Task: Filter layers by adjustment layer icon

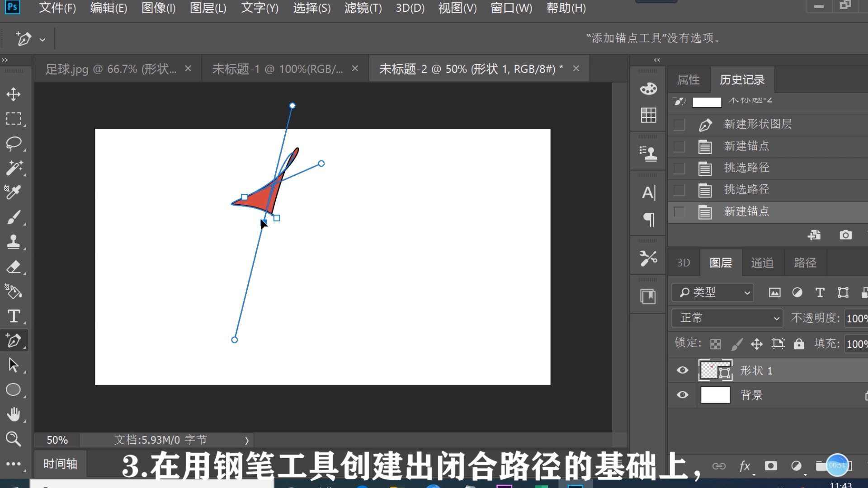Action: 797,293
